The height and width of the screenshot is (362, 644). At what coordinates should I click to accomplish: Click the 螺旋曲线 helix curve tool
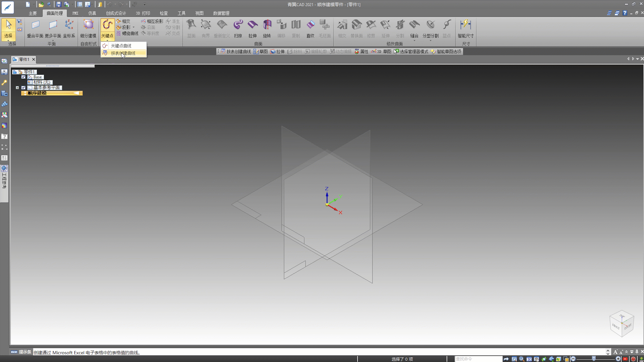127,33
